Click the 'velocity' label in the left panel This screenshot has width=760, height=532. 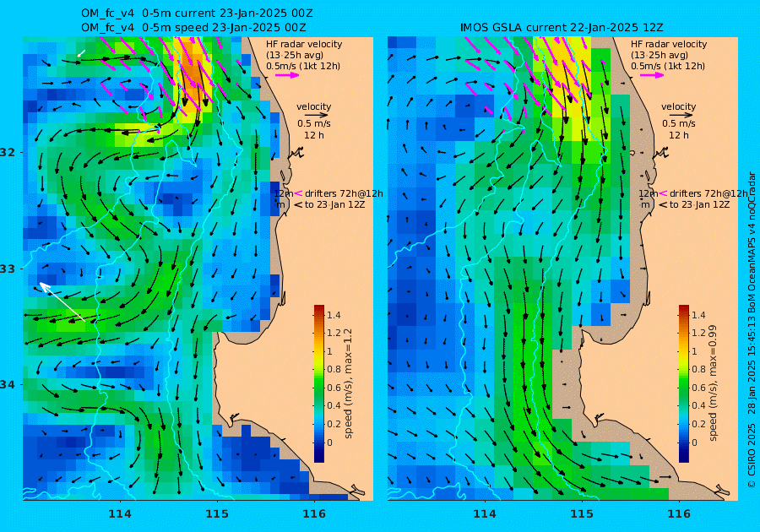(x=313, y=106)
